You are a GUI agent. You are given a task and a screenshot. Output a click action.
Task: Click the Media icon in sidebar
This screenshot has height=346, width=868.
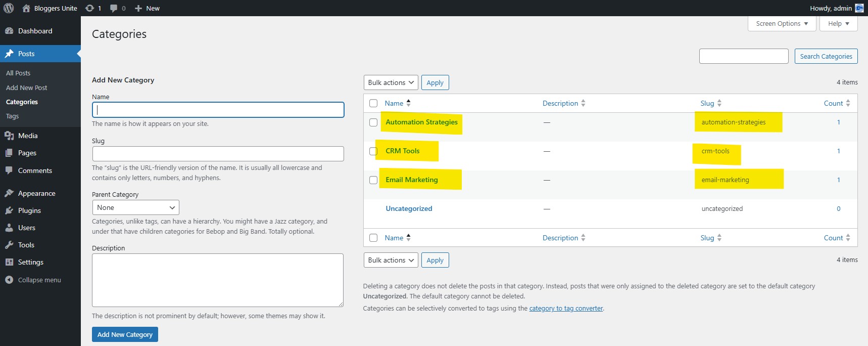pos(9,136)
